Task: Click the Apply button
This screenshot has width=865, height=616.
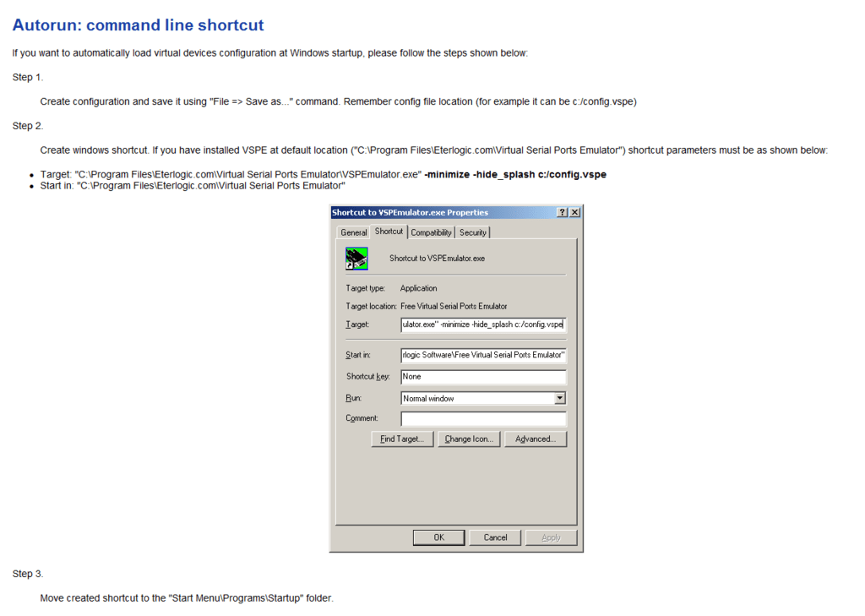Action: 551,537
